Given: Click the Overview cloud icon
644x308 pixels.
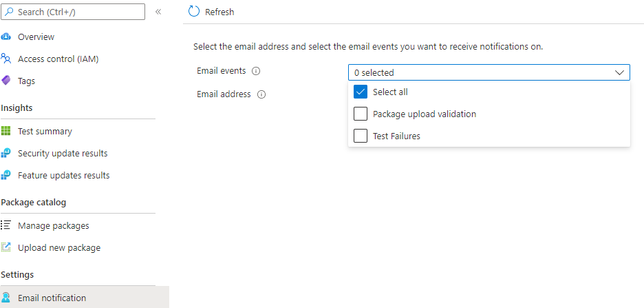Looking at the screenshot, I should tap(6, 37).
